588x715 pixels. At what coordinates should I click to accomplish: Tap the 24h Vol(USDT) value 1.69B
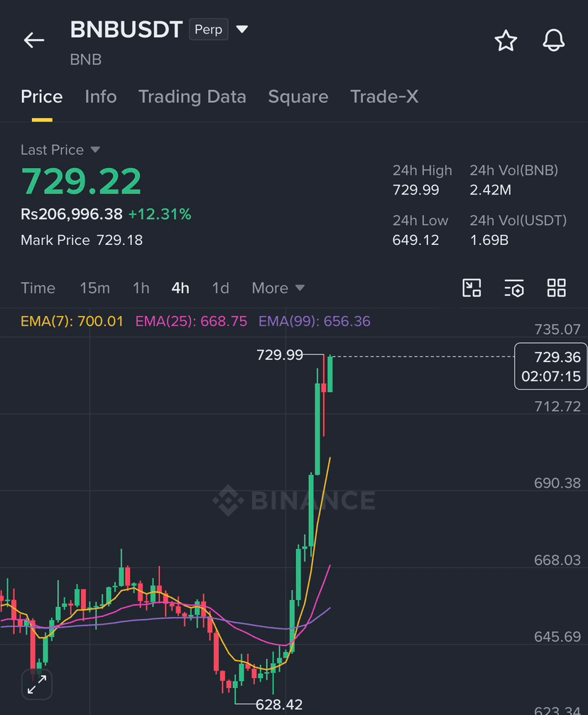pyautogui.click(x=489, y=240)
